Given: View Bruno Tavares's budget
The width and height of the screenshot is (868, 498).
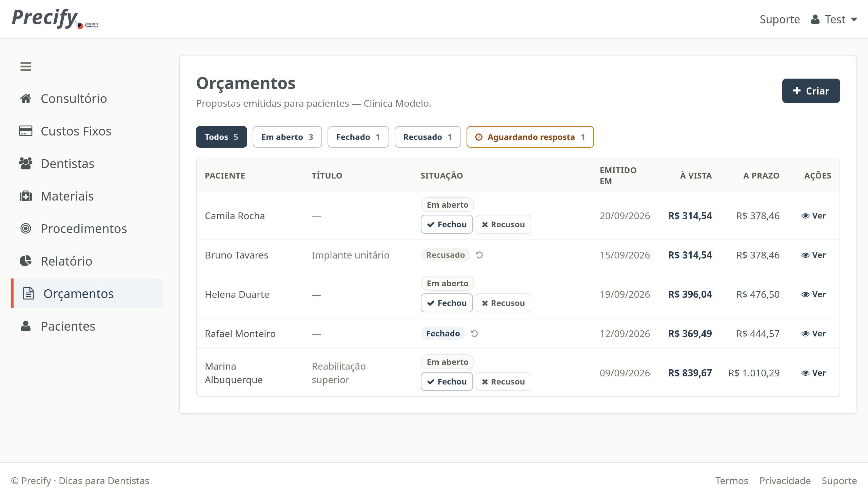Looking at the screenshot, I should click(813, 255).
